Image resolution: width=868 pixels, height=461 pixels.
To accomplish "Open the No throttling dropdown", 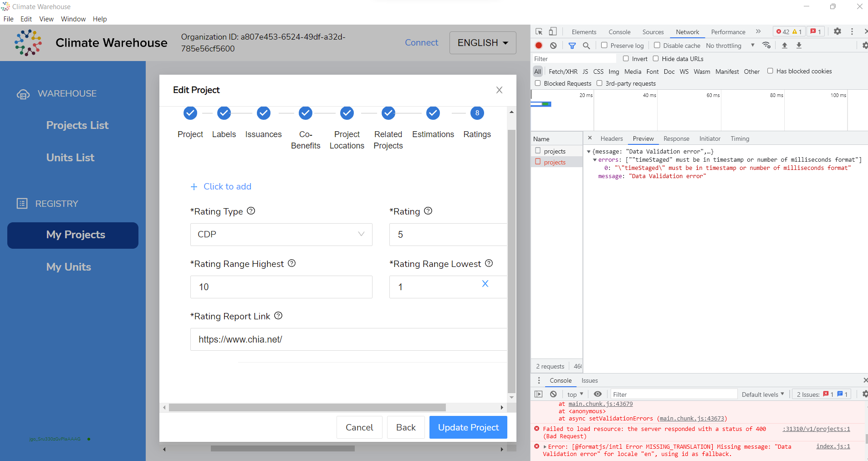I will point(725,46).
